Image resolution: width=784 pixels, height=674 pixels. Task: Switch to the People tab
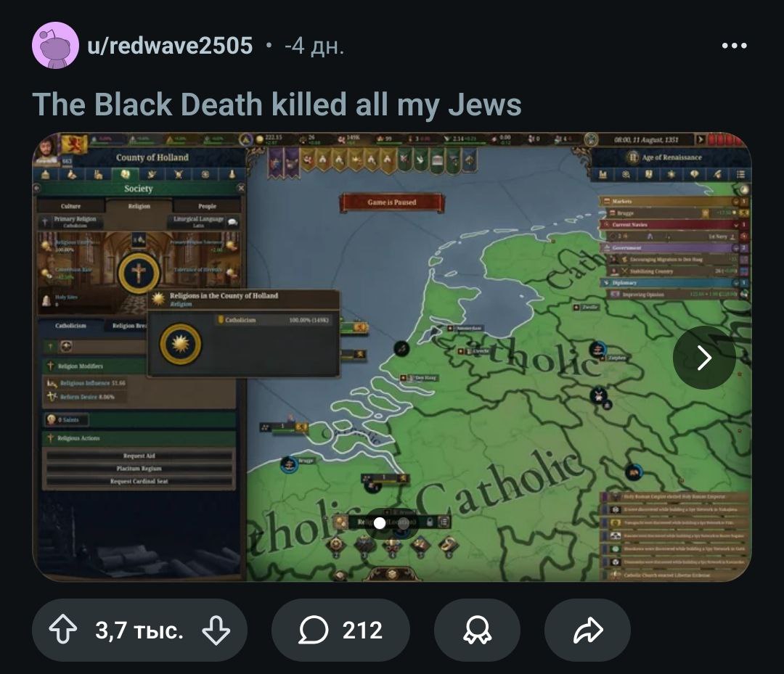(x=207, y=206)
